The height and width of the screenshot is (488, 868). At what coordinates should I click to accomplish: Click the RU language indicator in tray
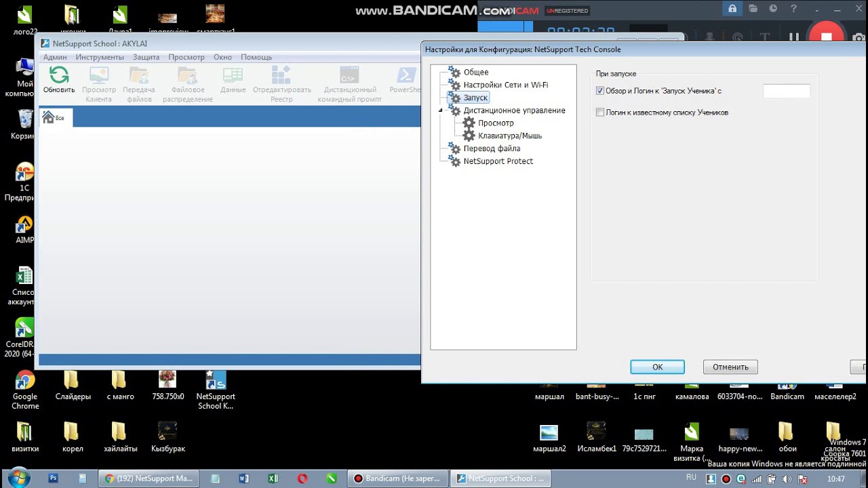click(691, 478)
